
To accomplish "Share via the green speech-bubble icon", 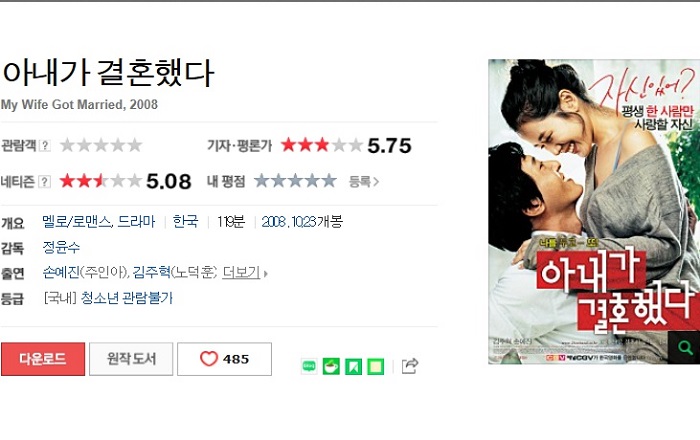I will pos(309,366).
